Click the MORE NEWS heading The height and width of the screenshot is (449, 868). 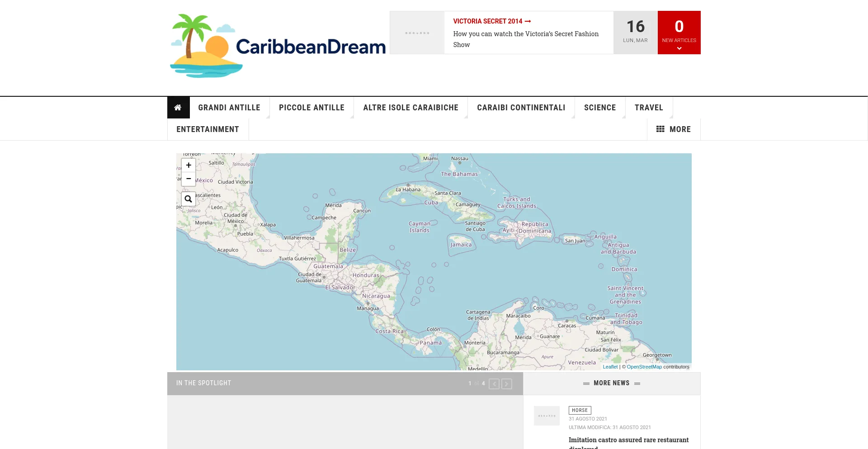[612, 383]
